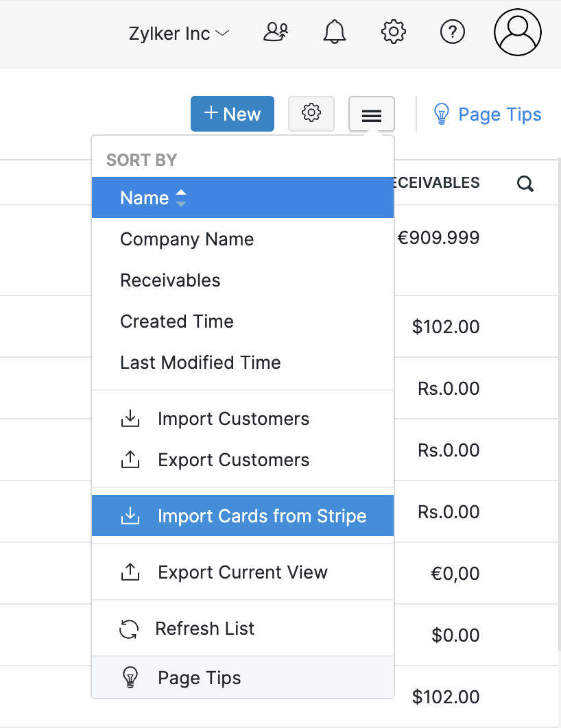Image resolution: width=561 pixels, height=728 pixels.
Task: Open the settings gear in the top navigation
Action: point(393,32)
